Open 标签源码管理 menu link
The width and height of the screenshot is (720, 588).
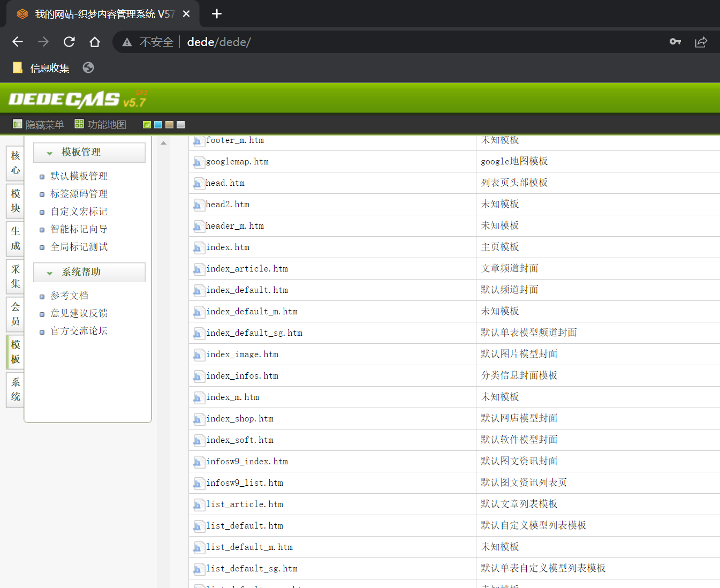tap(79, 194)
